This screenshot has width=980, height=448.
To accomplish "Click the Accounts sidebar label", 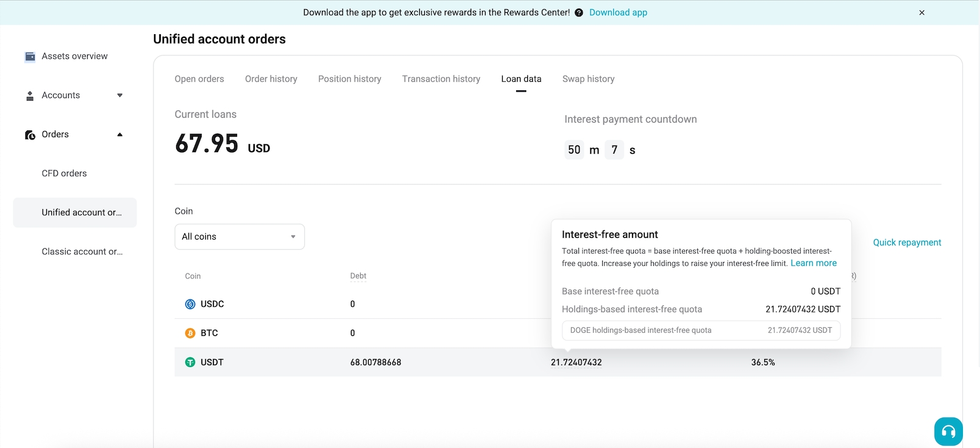I will pyautogui.click(x=61, y=96).
